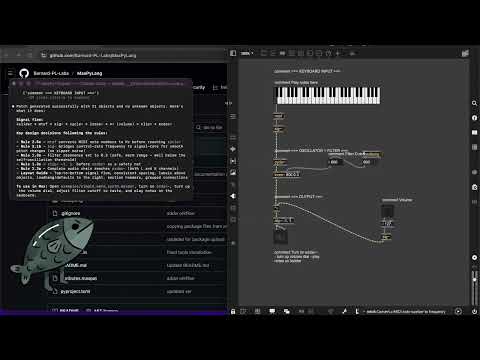The width and height of the screenshot is (480, 360).
Task: Open the 'Update README.md' commit message
Action: (188, 265)
